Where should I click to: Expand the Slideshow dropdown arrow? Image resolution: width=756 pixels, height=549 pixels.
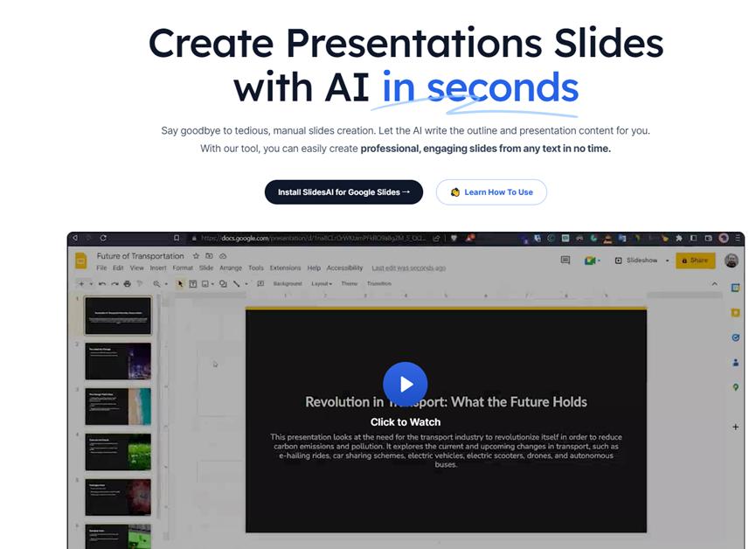[667, 261]
